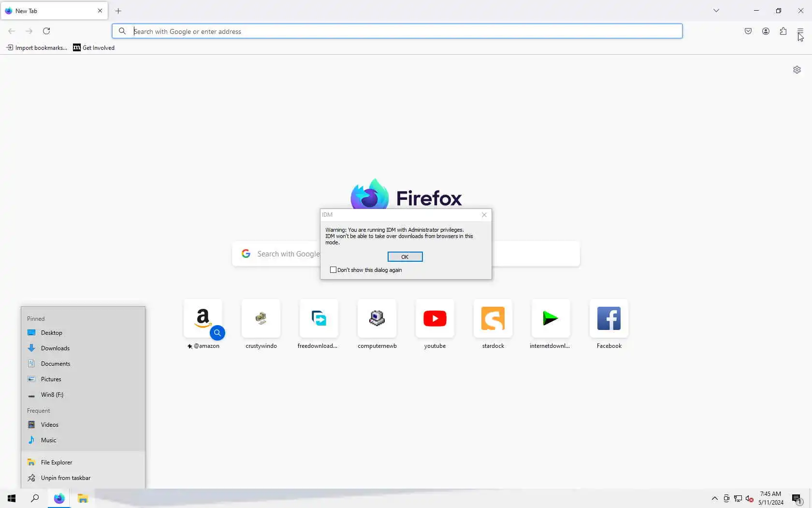The image size is (812, 508).
Task: Click Firefox icon in taskbar
Action: [59, 498]
